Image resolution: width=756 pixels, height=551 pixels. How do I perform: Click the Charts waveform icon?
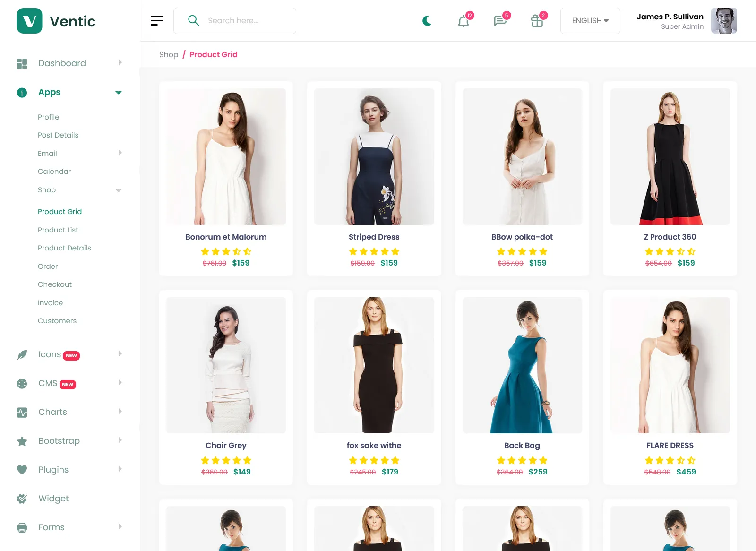(22, 413)
